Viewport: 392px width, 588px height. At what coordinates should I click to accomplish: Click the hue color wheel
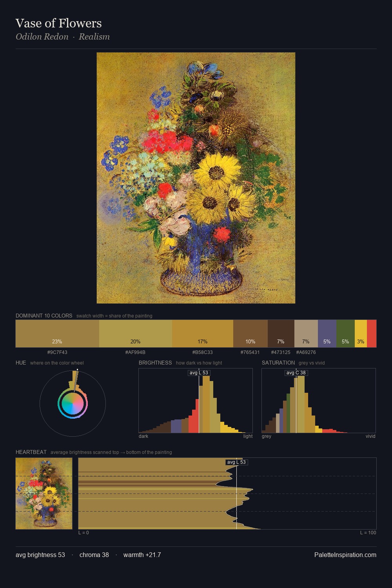coord(73,403)
